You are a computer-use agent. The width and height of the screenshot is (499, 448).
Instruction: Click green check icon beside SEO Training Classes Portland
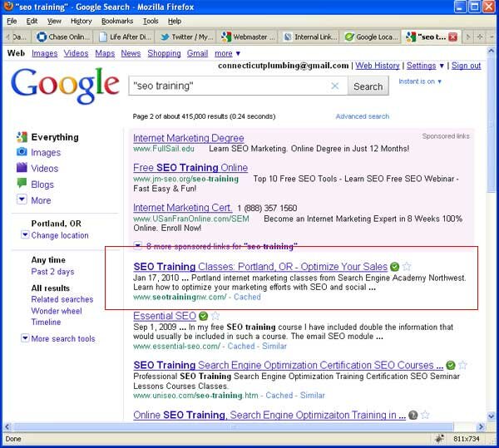coord(394,267)
